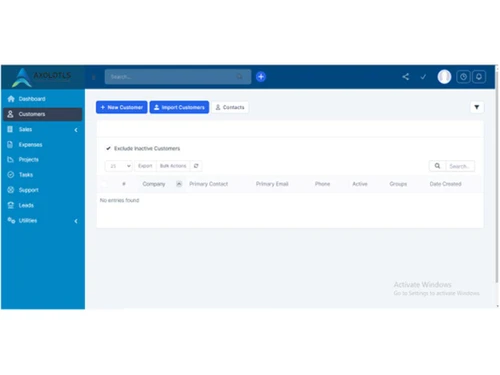Sort by the Company column
Image resolution: width=500 pixels, height=375 pixels.
(x=154, y=184)
